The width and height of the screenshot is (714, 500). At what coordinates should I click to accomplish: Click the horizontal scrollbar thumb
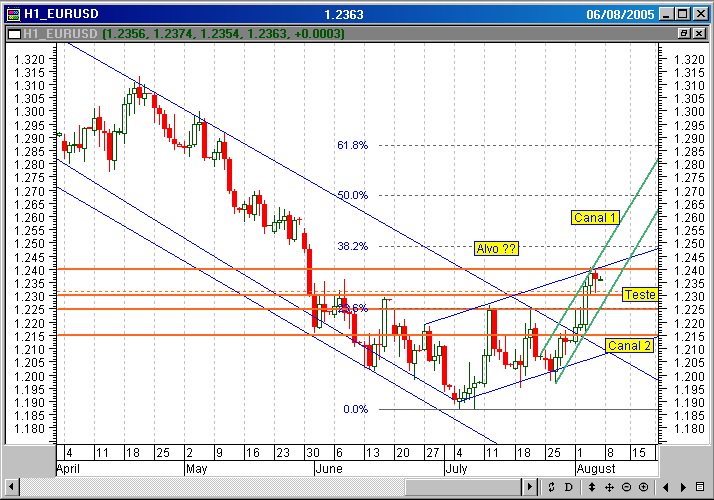(x=463, y=487)
